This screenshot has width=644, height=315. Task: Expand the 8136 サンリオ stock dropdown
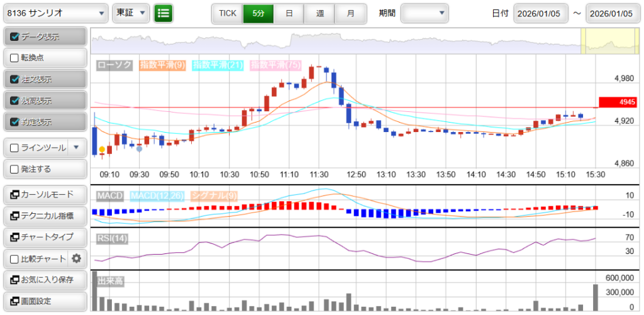click(55, 13)
